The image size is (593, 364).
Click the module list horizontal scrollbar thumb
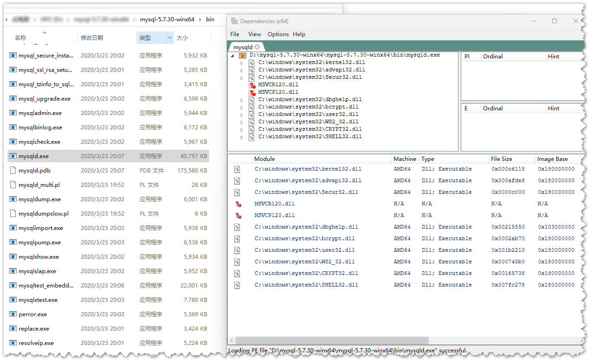tap(332, 341)
